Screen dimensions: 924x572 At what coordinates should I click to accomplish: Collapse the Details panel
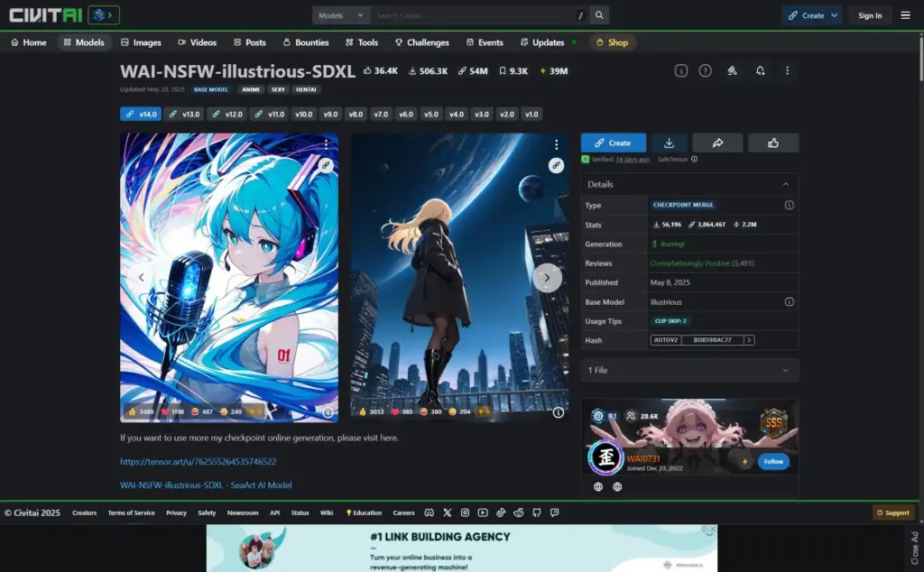(x=786, y=184)
